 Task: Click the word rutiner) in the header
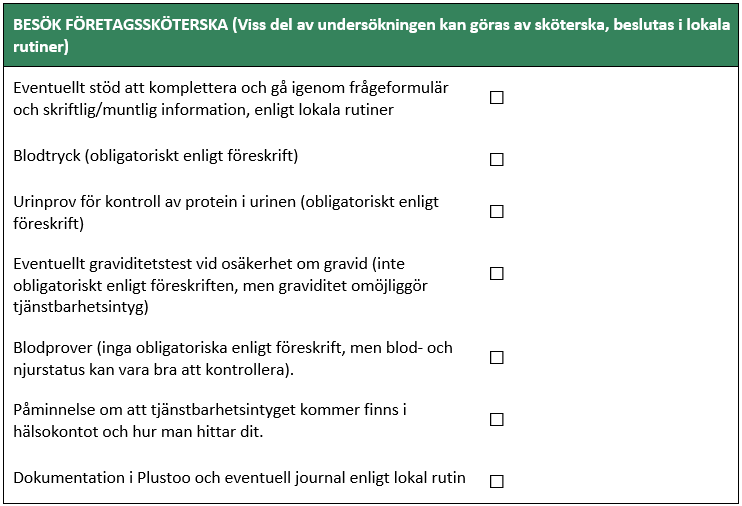pos(41,46)
